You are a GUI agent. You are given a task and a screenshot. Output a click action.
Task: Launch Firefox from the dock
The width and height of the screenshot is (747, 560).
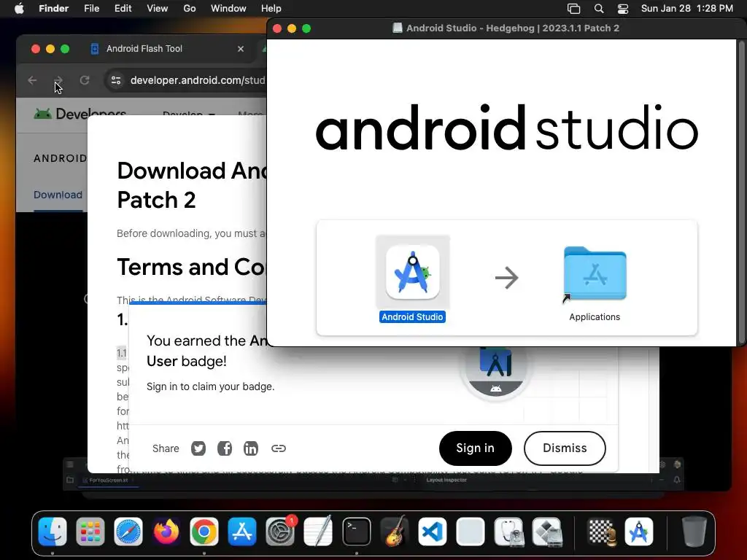[x=166, y=532]
